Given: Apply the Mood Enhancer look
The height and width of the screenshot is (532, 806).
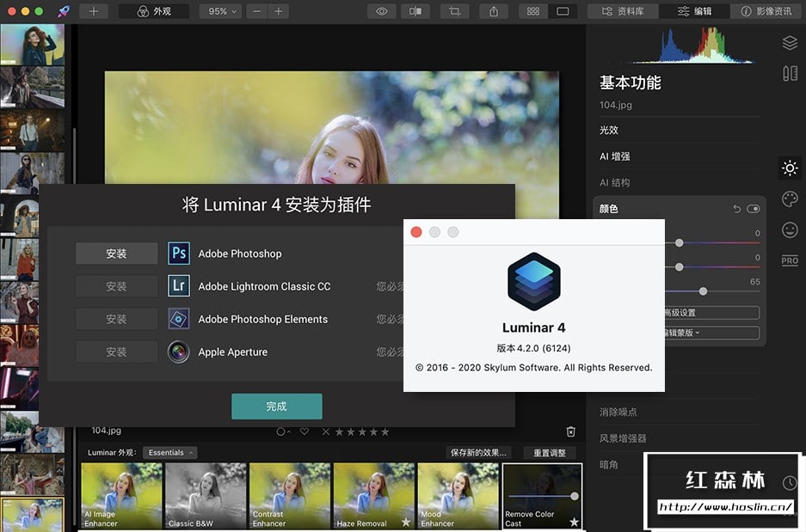Looking at the screenshot, I should [458, 496].
